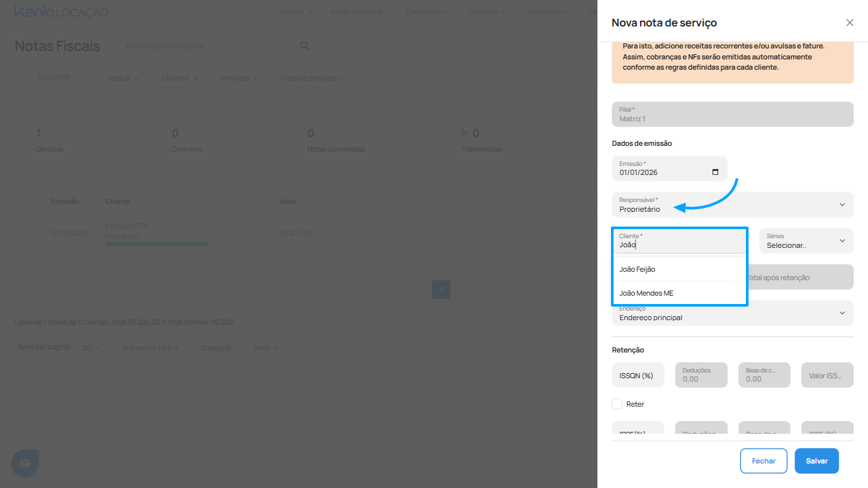Enable the Reter checkbox
The height and width of the screenshot is (488, 868).
point(617,404)
